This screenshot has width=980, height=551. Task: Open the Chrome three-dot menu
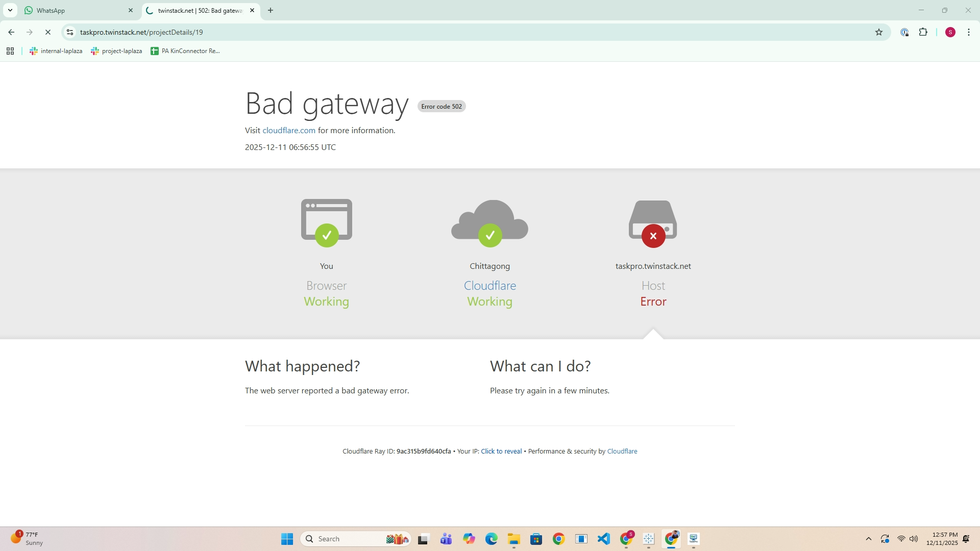[x=969, y=32]
